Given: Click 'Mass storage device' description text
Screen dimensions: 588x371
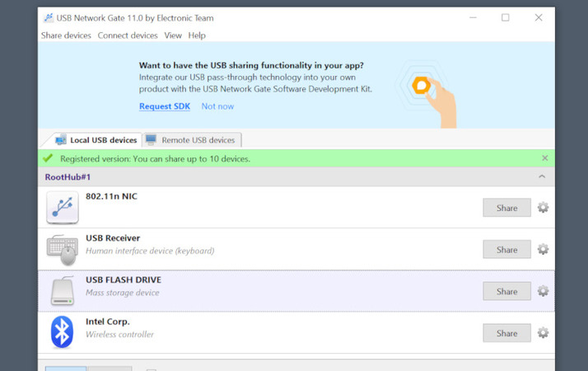Looking at the screenshot, I should [x=122, y=293].
